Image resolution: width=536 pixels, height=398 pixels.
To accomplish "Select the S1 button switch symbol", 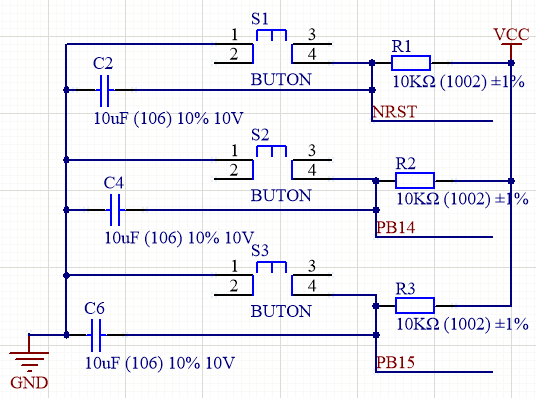I will coord(272,47).
